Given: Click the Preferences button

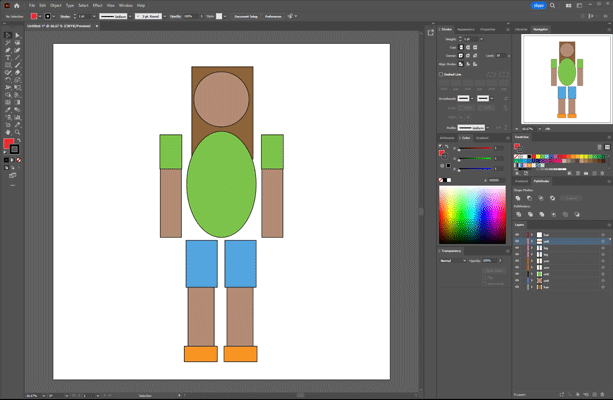Looking at the screenshot, I should 274,17.
